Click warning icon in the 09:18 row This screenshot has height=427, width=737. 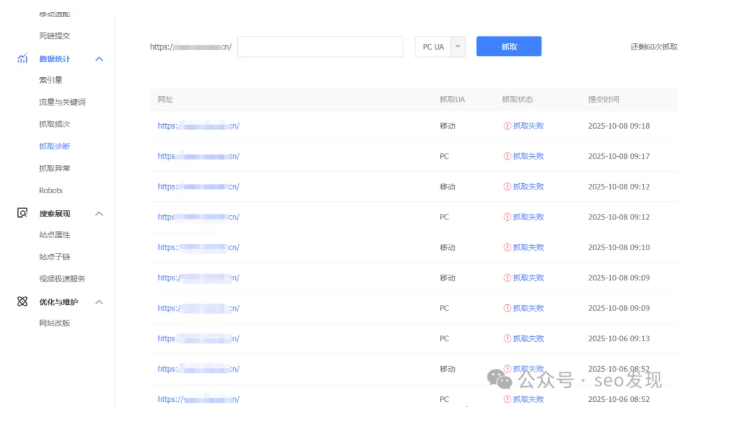507,126
